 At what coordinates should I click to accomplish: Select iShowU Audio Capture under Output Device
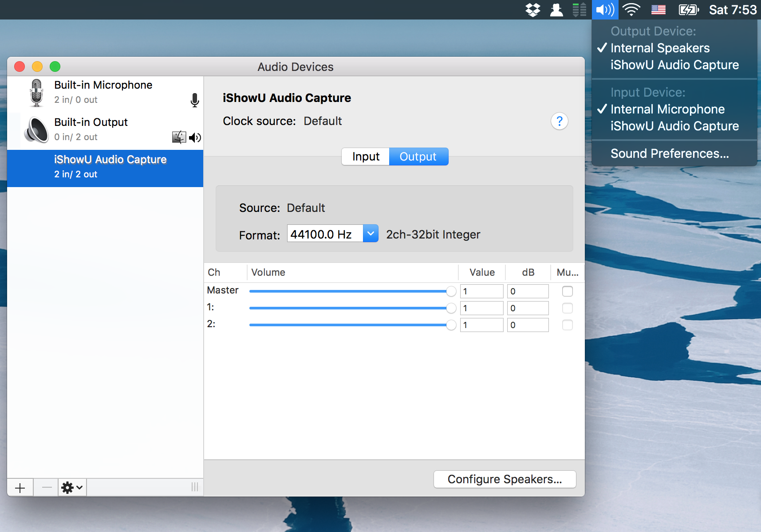coord(674,65)
